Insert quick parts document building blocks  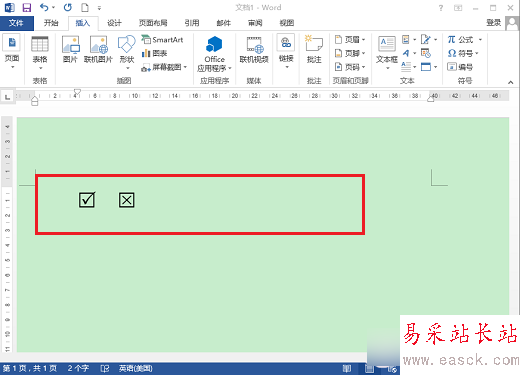(409, 40)
